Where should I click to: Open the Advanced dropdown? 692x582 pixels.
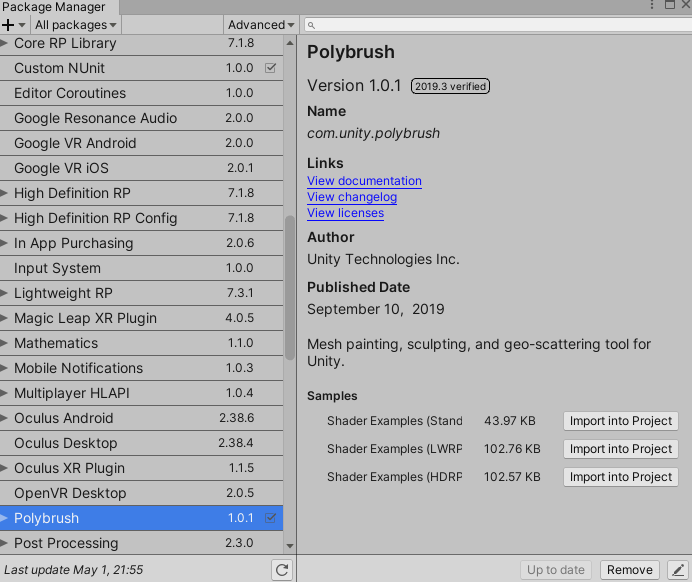tap(261, 25)
